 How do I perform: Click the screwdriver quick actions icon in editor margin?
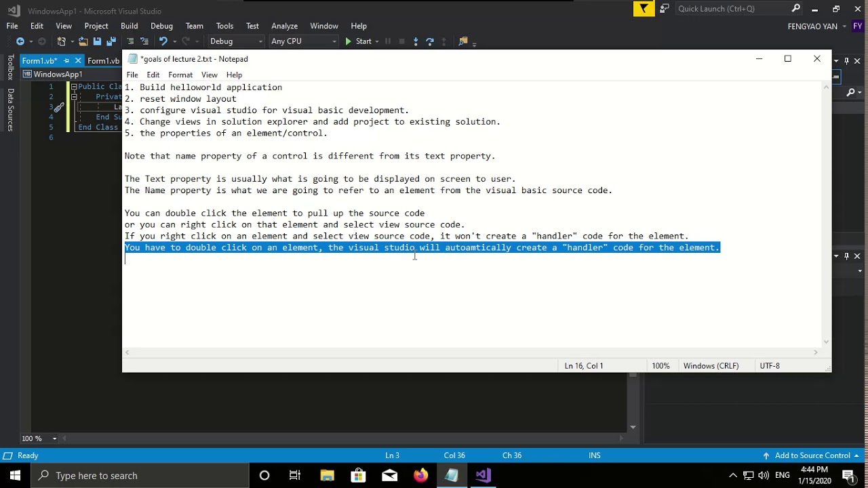(59, 107)
